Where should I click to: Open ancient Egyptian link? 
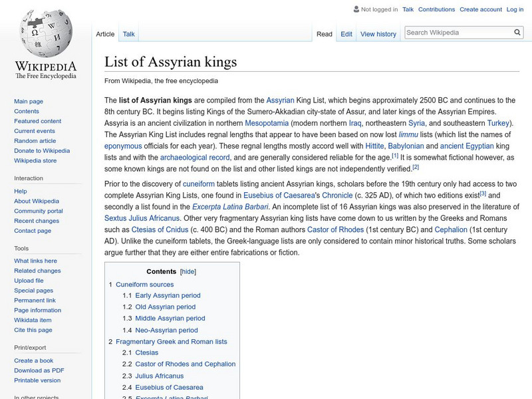[x=467, y=146]
